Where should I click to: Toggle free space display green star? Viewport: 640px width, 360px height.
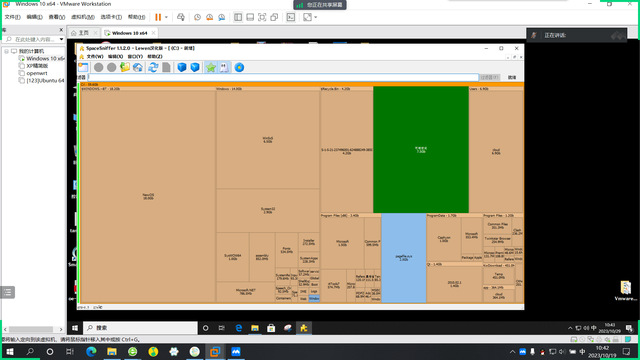[211, 67]
